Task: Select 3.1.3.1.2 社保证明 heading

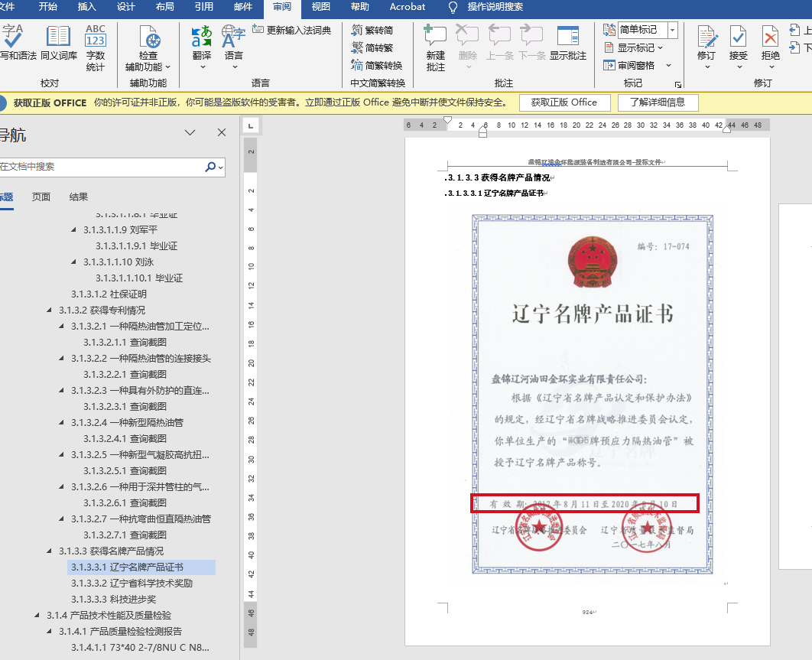Action: pos(109,294)
